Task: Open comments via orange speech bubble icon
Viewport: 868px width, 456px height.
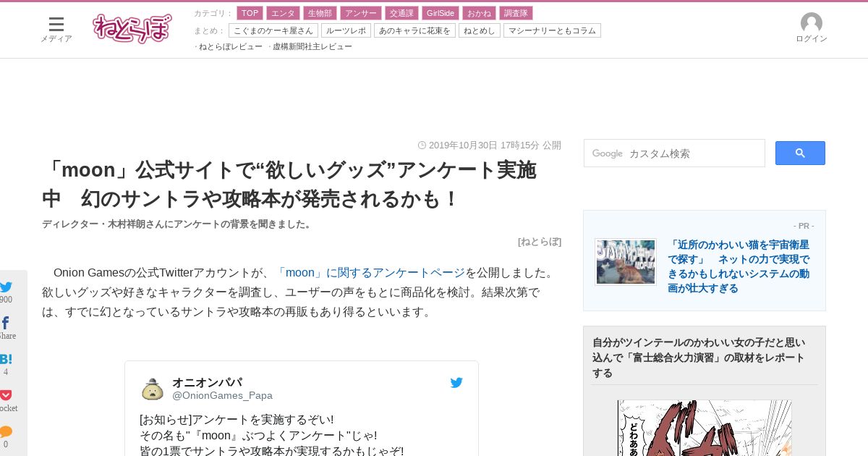Action: tap(6, 431)
